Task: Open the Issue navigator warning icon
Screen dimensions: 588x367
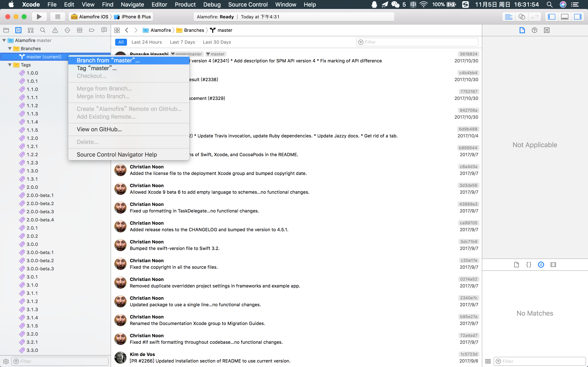Action: pos(55,30)
